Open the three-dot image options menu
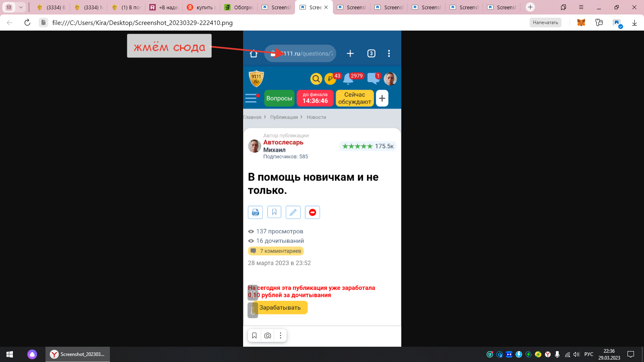The height and width of the screenshot is (362, 644). (281, 335)
